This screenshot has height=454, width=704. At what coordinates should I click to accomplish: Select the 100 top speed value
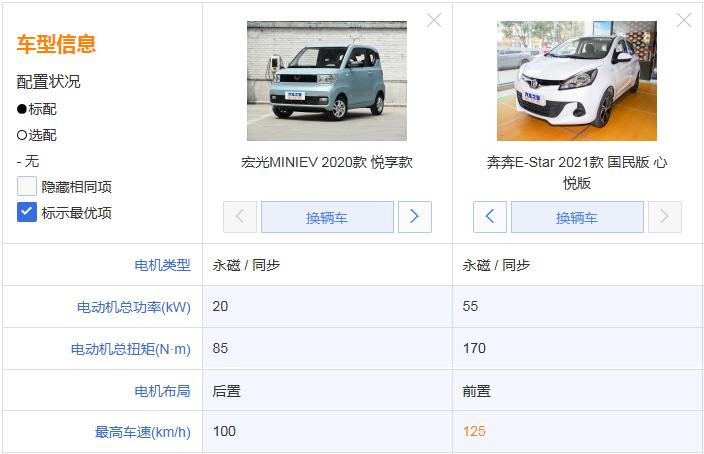[x=224, y=432]
